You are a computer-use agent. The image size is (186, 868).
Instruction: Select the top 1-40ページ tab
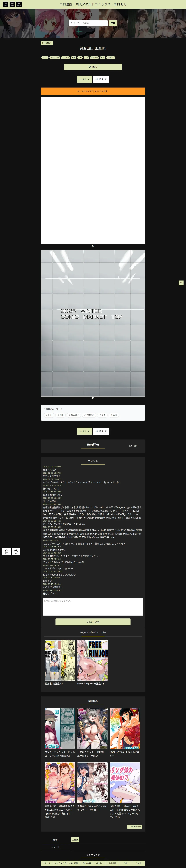tap(84, 79)
